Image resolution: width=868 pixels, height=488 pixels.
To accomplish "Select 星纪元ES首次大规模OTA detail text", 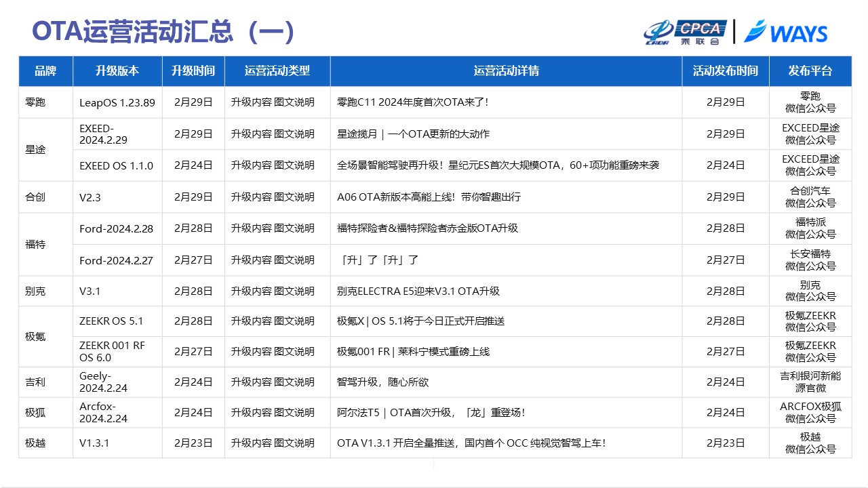I will (x=498, y=165).
